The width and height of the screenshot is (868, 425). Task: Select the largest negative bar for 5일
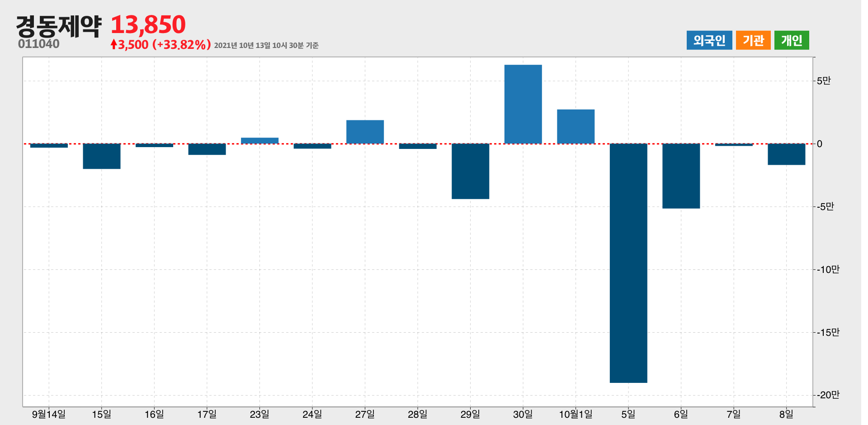[628, 263]
